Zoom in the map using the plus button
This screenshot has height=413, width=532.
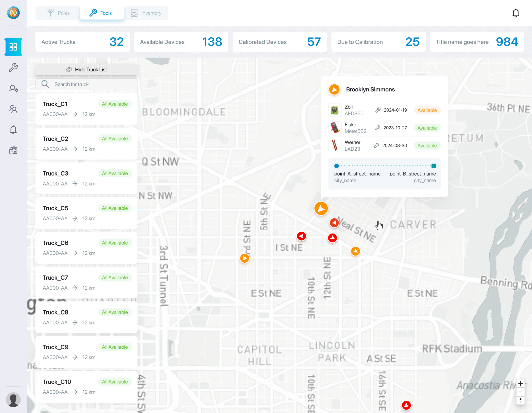521,383
